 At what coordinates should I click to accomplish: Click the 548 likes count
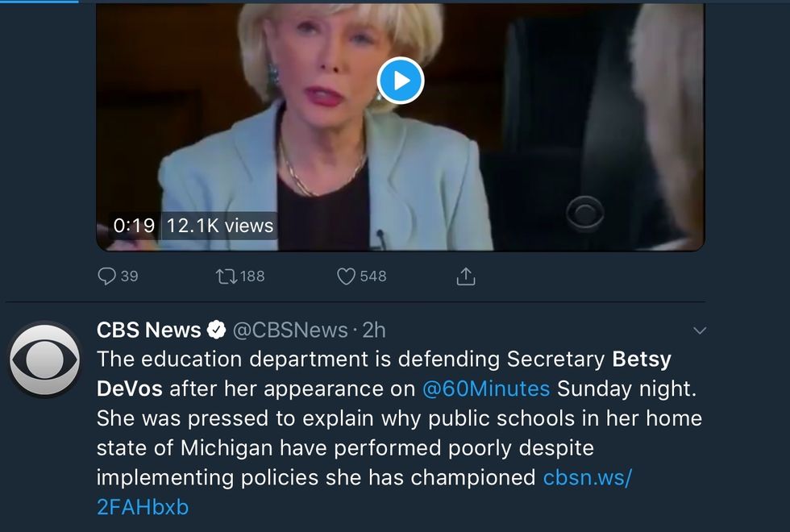pos(373,276)
